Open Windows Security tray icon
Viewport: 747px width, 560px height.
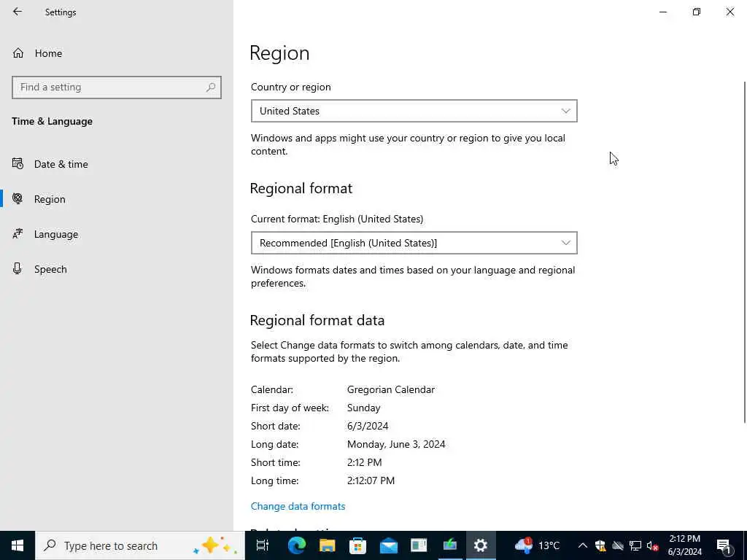(x=600, y=545)
